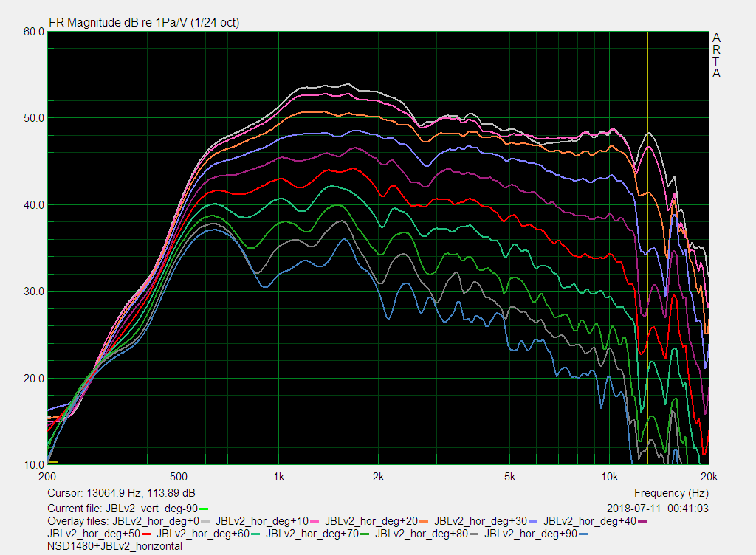Click the blue swatch after JBLv2_hor_deg+90
The image size is (756, 555).
click(583, 534)
